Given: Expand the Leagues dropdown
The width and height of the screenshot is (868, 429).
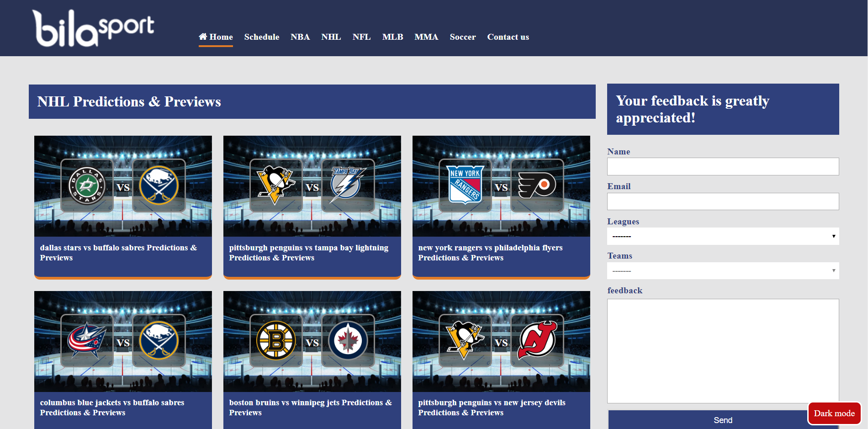Looking at the screenshot, I should [723, 236].
